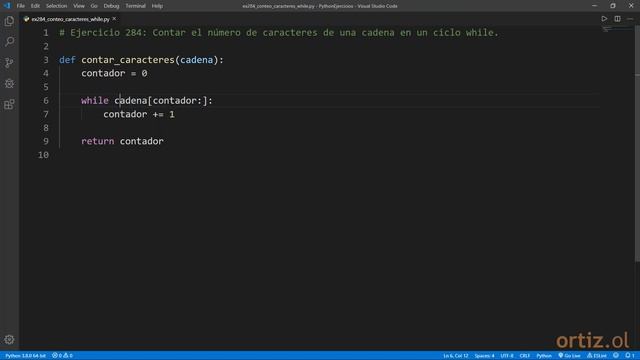Open the Source Control view

click(9, 62)
